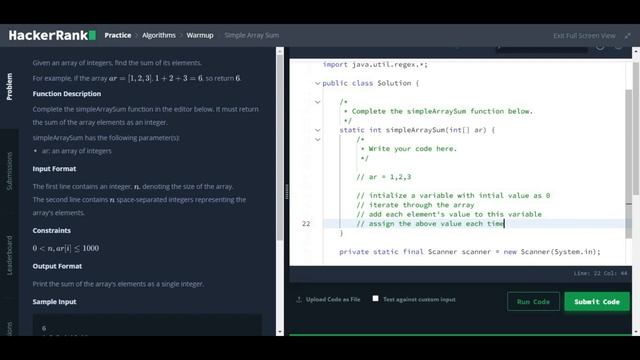640x360 pixels.
Task: Click the HackerRank logo
Action: click(x=52, y=36)
